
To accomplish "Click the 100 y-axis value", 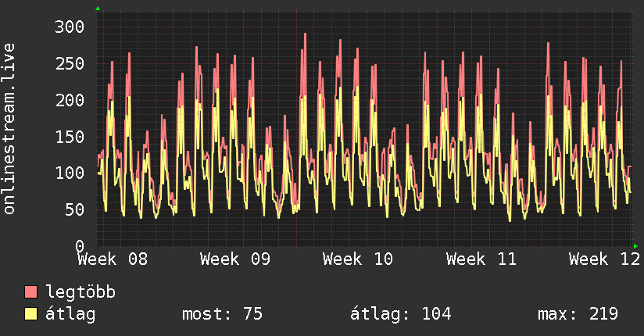I will pyautogui.click(x=70, y=173).
